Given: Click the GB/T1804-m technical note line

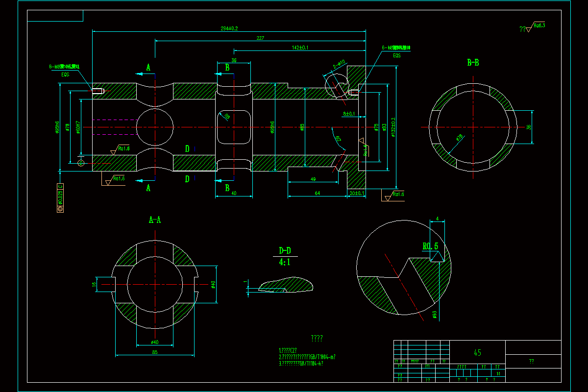Looking at the screenshot, I should pyautogui.click(x=307, y=357).
